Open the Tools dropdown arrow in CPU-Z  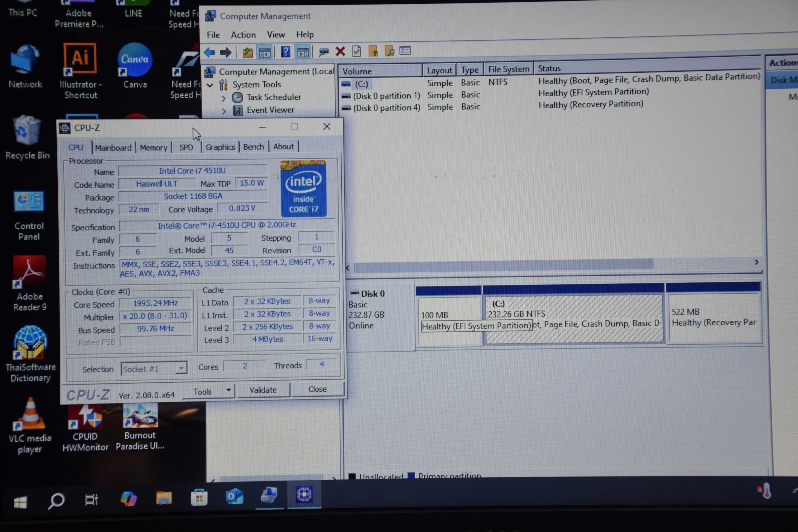pyautogui.click(x=229, y=391)
